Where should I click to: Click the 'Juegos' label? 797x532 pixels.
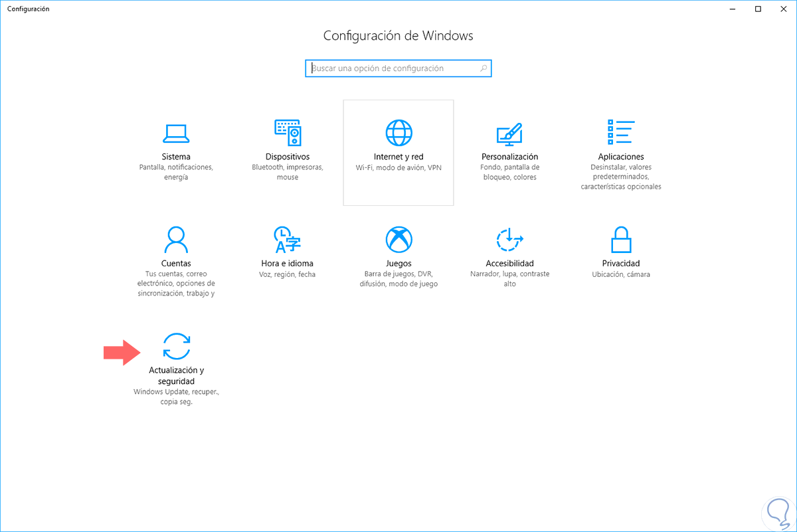(x=398, y=264)
